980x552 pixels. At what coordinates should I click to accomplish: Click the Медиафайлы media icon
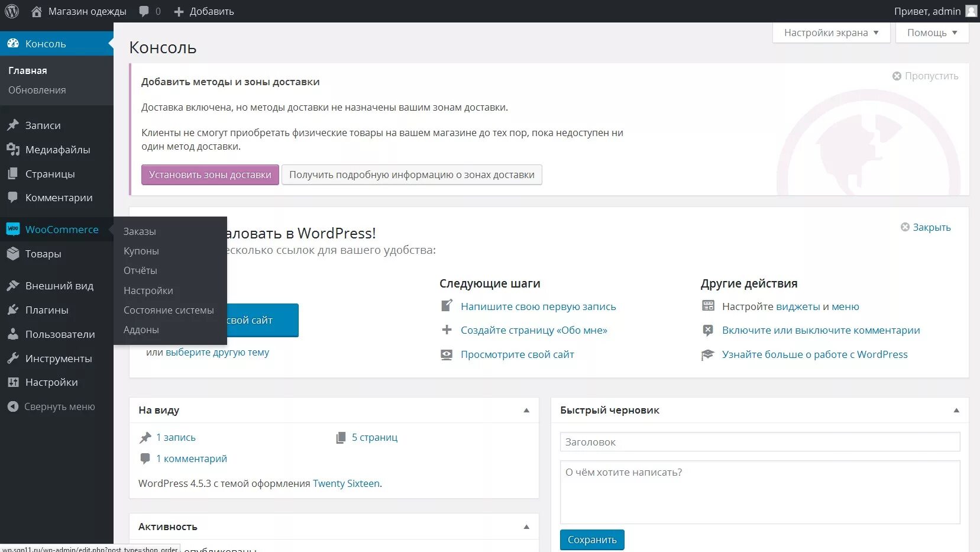[13, 149]
